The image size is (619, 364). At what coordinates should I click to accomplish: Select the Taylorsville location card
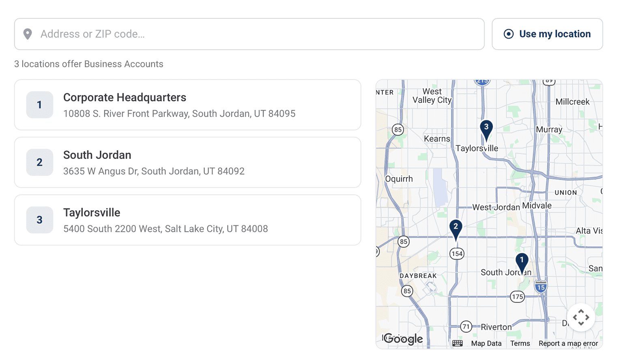click(x=187, y=220)
